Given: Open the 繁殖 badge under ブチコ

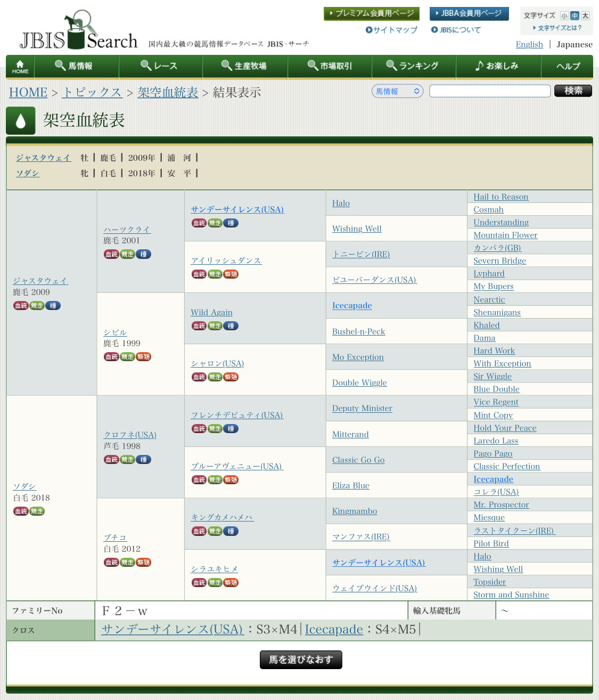Looking at the screenshot, I should coord(143,563).
